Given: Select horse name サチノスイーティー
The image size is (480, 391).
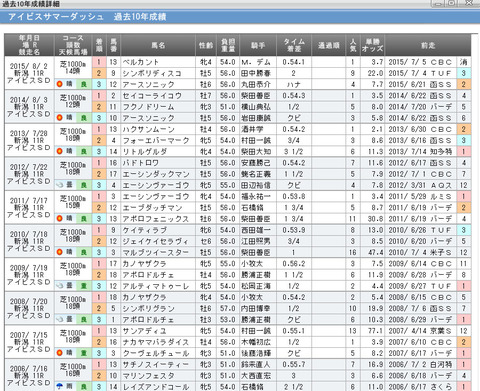Looking at the screenshot, I should [156, 365].
